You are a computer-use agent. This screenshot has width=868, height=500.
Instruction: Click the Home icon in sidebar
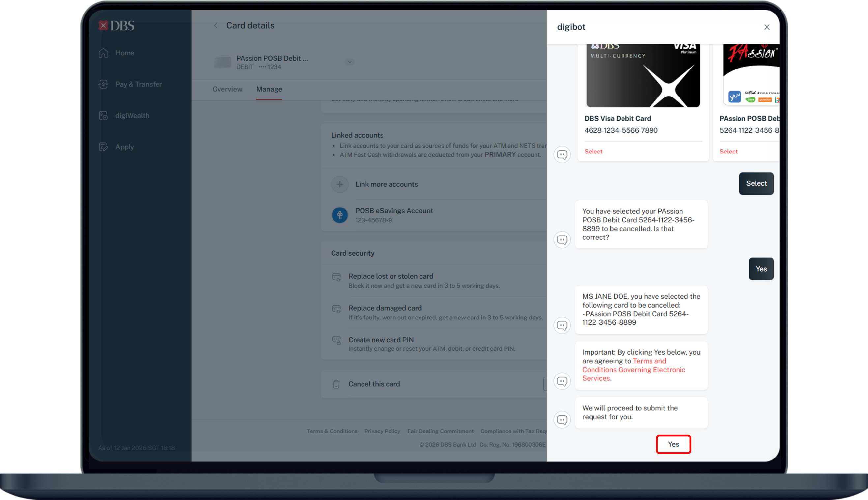coord(103,53)
